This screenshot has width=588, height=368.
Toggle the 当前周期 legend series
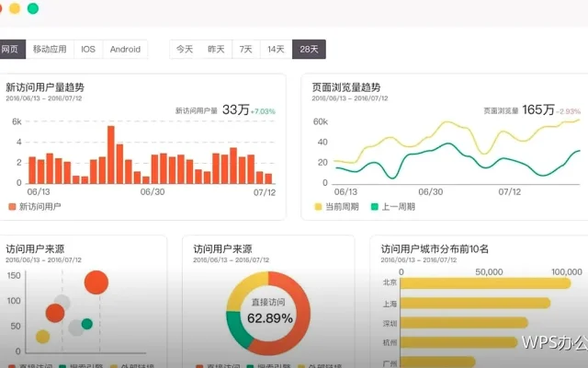click(x=337, y=206)
